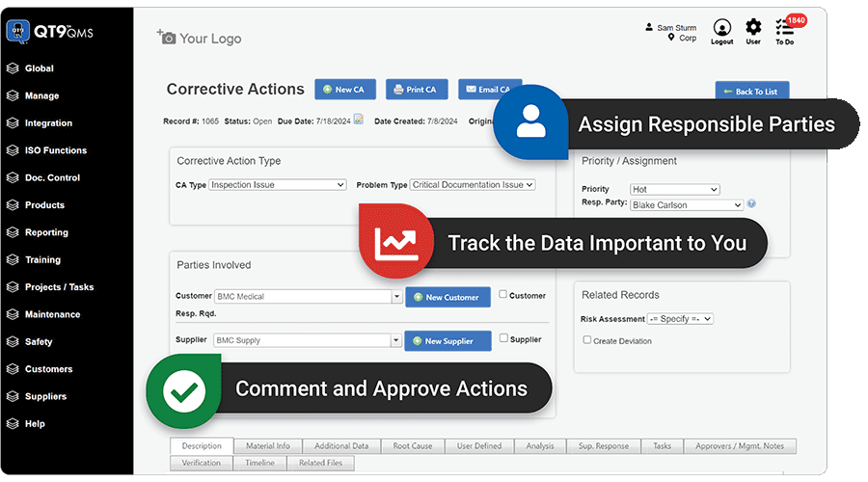
Task: Click the stack icon beside Suppliers
Action: [13, 396]
